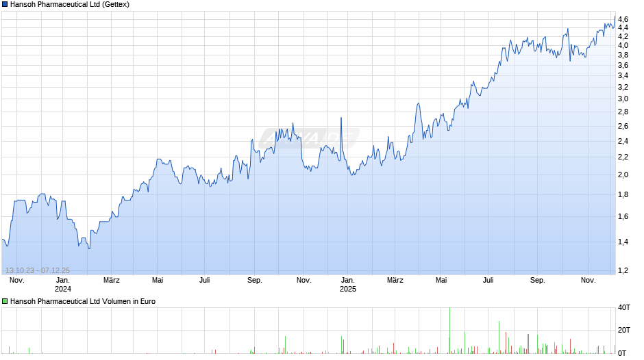
Task: Click the '0T' volume axis label
Action: pos(622,353)
